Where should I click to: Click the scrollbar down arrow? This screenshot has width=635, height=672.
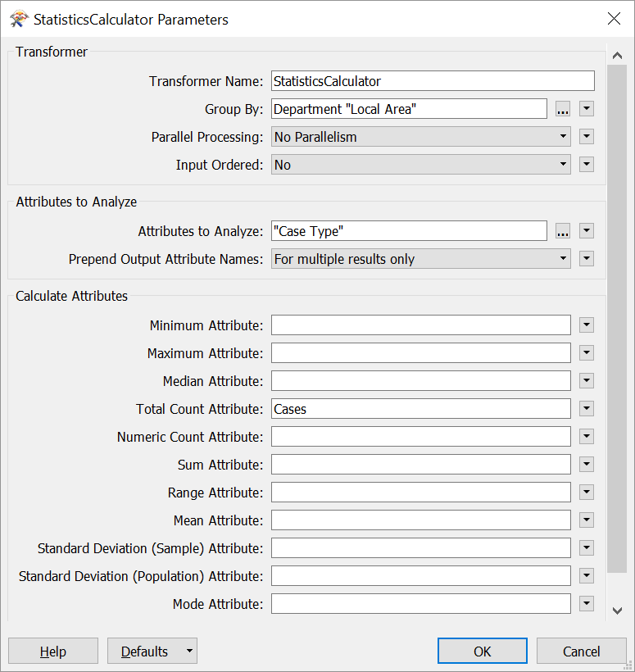tap(617, 611)
